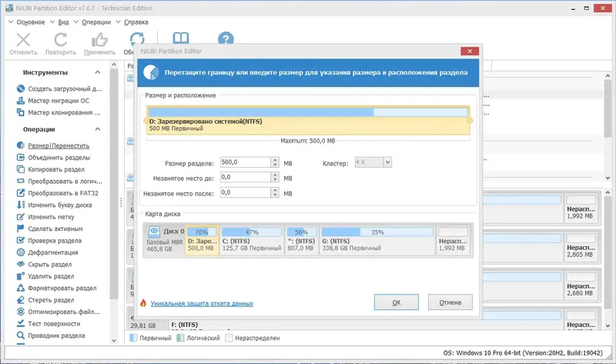Select D: partition block in disk map
The image size is (616, 364).
coord(202,240)
